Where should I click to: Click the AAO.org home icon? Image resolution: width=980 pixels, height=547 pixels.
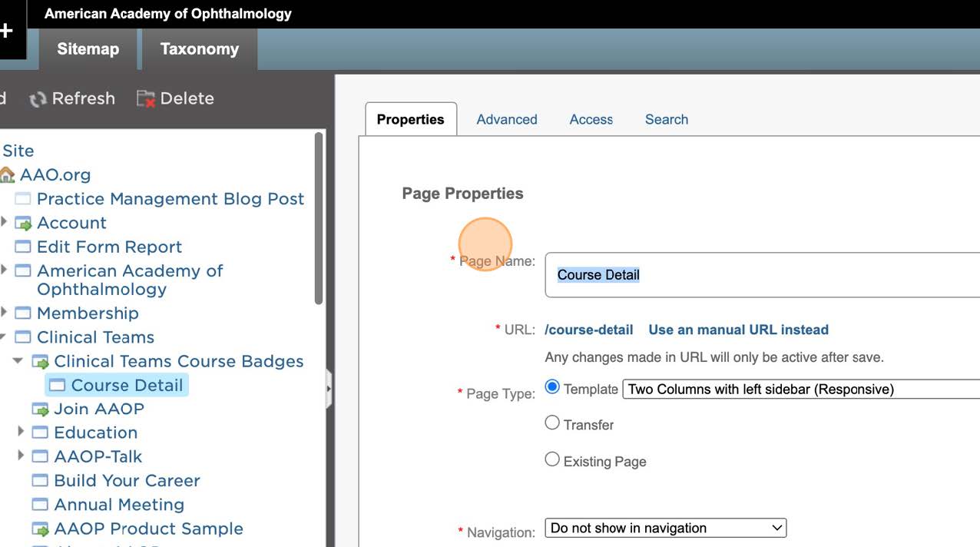(8, 175)
